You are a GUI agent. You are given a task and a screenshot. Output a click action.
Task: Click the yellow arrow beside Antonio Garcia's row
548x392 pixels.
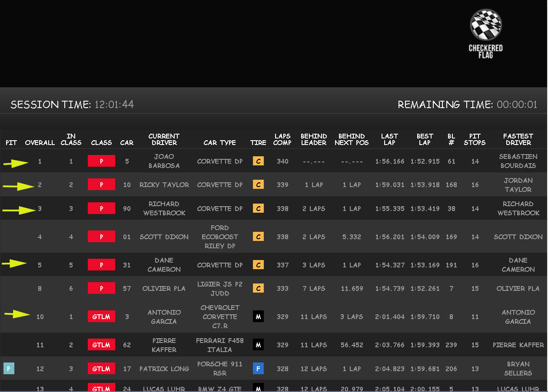click(x=17, y=314)
